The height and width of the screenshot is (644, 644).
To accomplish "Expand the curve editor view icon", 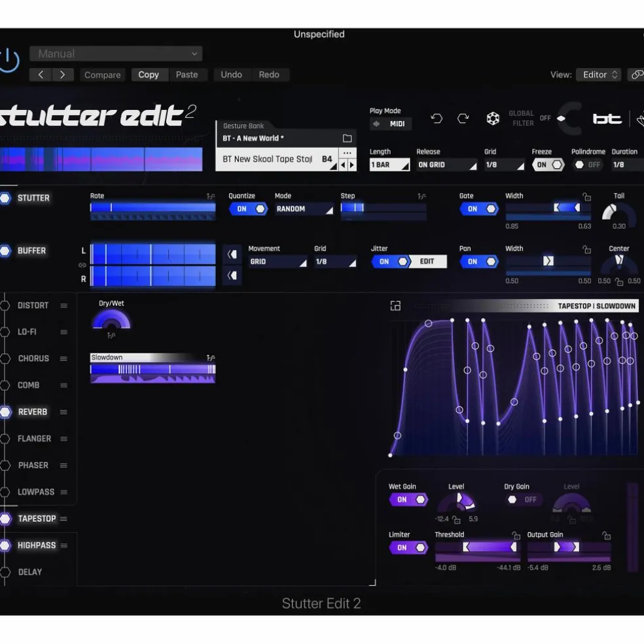I will 395,306.
